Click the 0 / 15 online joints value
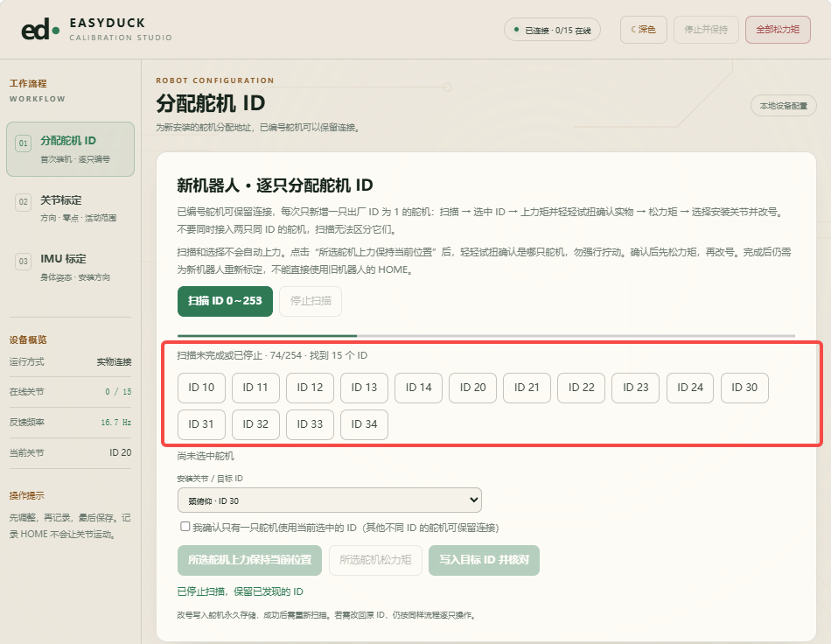The height and width of the screenshot is (644, 831). tap(118, 392)
